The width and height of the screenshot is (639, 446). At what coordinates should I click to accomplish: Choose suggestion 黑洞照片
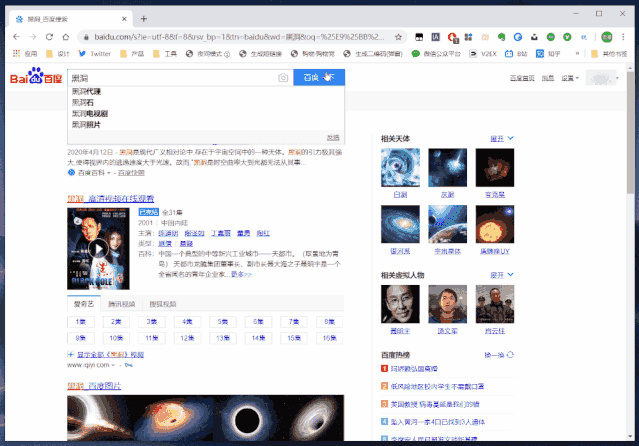pyautogui.click(x=206, y=124)
